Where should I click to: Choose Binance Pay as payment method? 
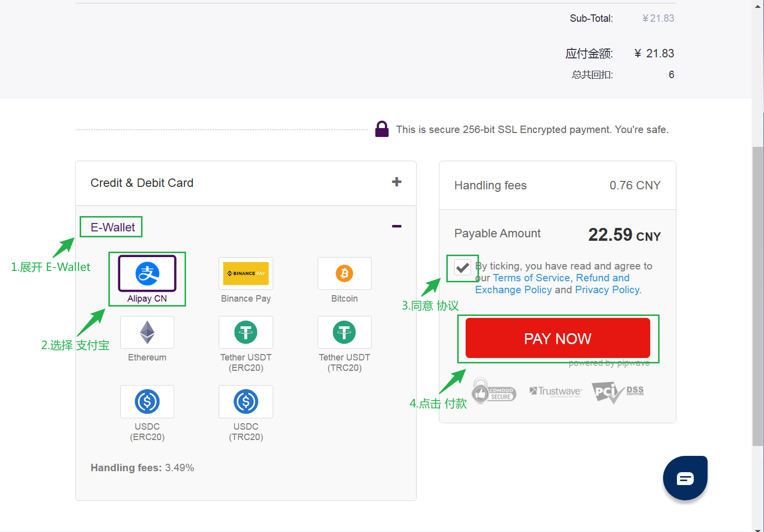click(246, 273)
